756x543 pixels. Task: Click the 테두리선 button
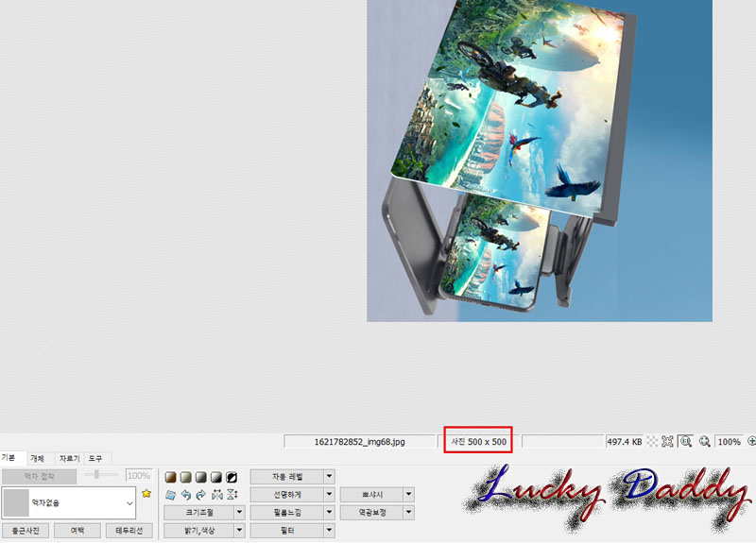coord(129,531)
